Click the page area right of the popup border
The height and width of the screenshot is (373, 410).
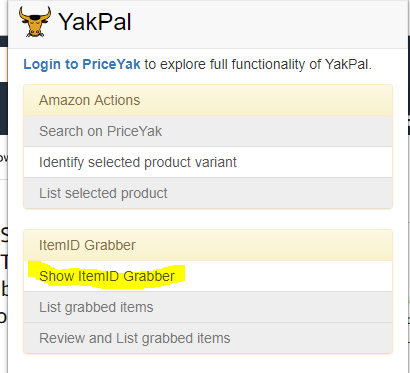pyautogui.click(x=409, y=200)
